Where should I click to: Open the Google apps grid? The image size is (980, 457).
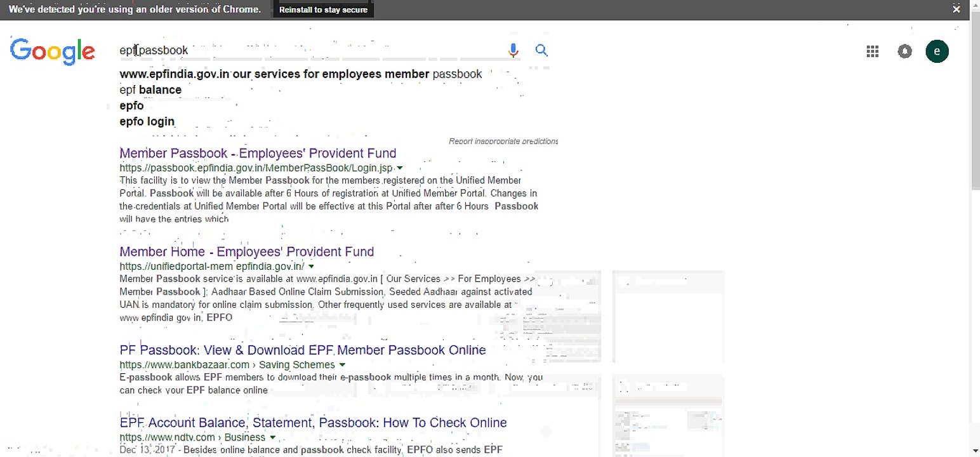873,51
